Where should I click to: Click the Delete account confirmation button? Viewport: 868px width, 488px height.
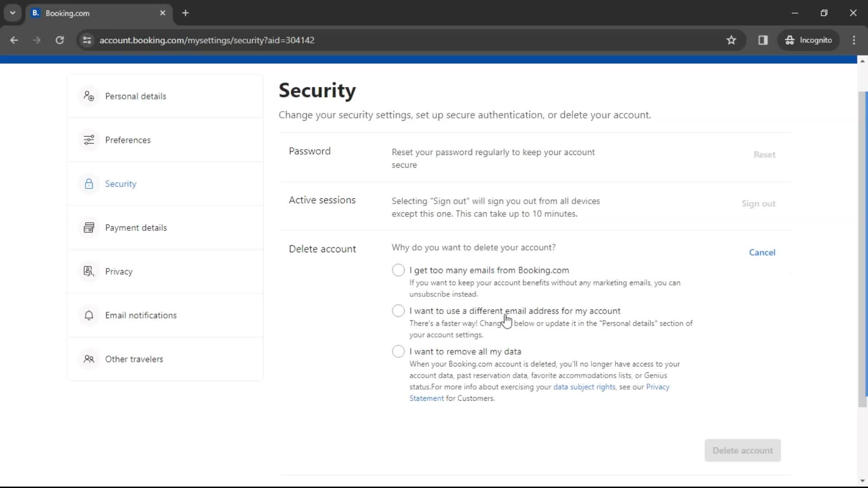(742, 450)
